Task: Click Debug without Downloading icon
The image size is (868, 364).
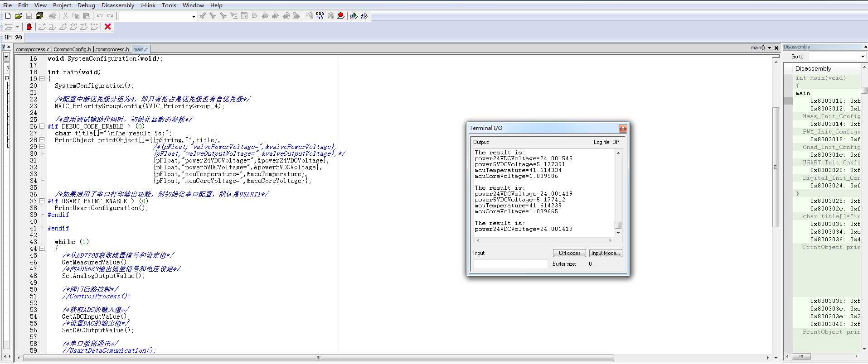Action: (364, 16)
